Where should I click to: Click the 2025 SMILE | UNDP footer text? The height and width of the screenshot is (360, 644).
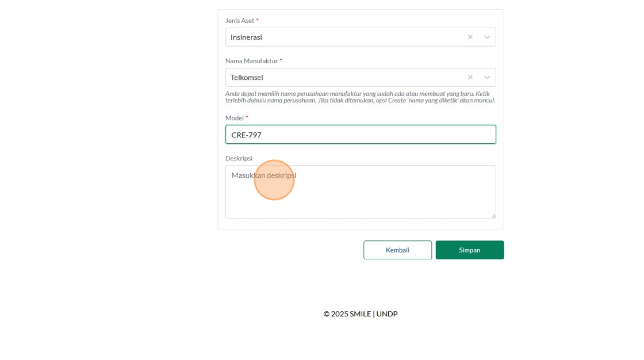(361, 314)
